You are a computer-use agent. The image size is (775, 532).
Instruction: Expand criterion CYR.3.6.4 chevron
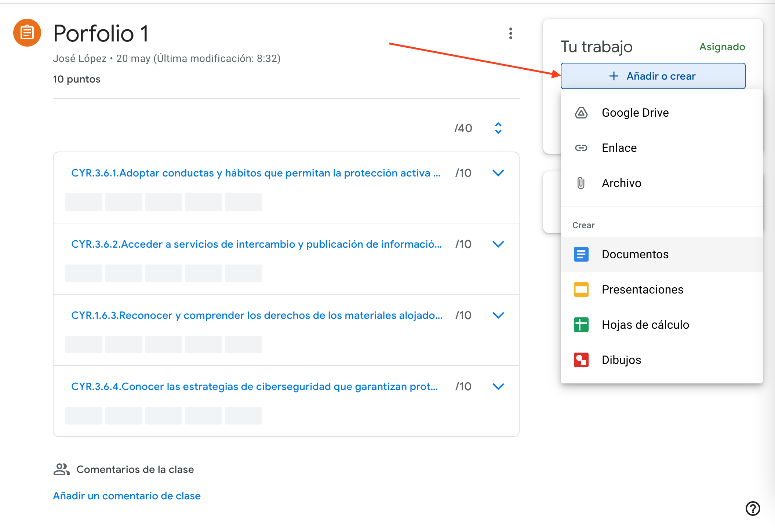point(498,386)
